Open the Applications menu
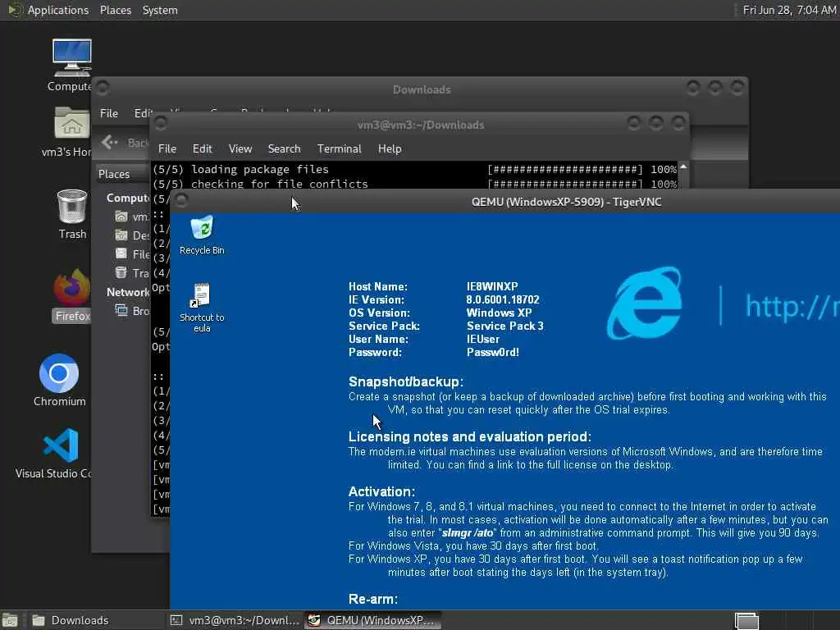Screen dimensions: 840x630 [x=58, y=10]
